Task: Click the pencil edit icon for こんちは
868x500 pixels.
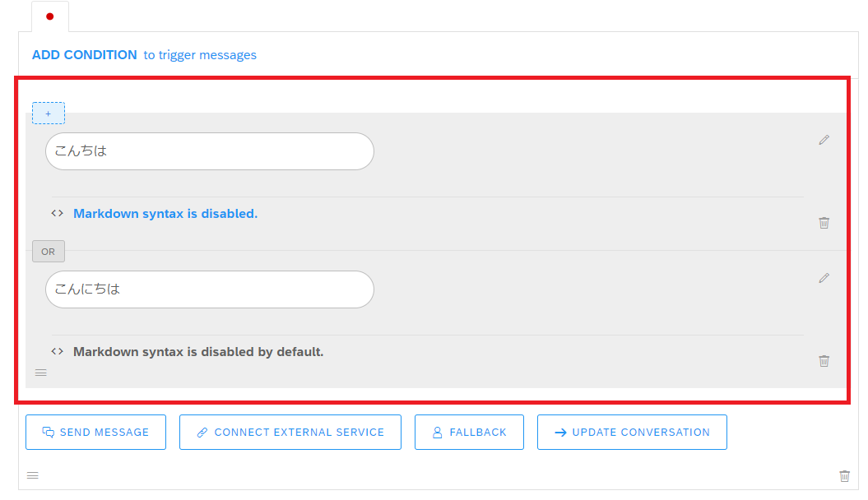Action: click(x=824, y=140)
